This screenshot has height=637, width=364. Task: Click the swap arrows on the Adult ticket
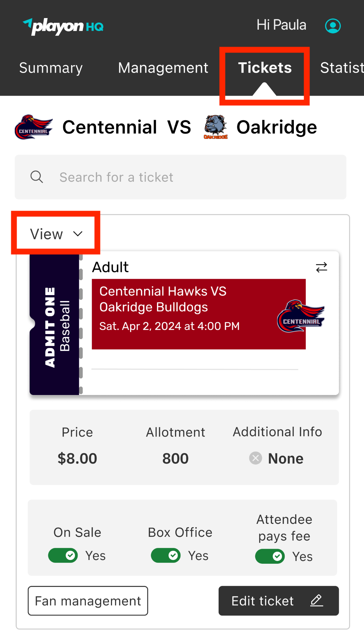click(321, 268)
